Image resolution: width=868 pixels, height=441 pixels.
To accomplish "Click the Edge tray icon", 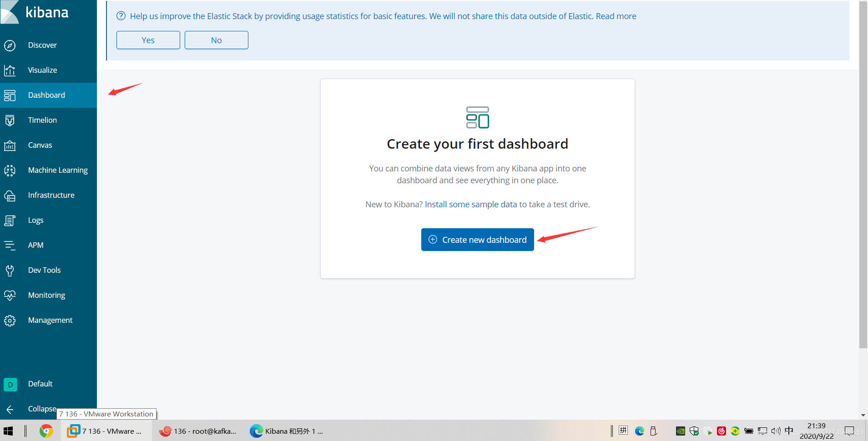I will [640, 431].
